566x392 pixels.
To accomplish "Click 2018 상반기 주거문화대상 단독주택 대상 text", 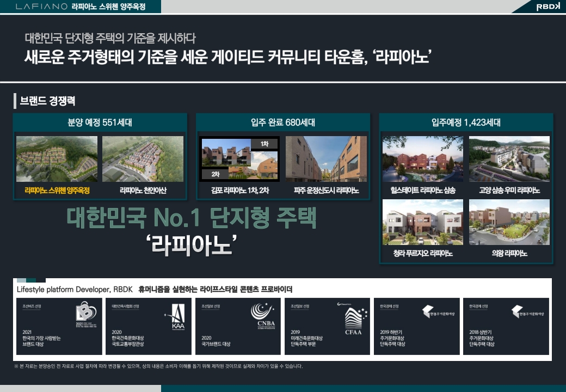I will [x=482, y=338].
